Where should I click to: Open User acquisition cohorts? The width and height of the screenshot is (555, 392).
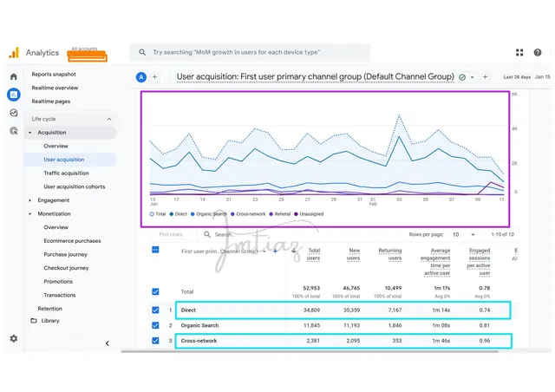75,186
